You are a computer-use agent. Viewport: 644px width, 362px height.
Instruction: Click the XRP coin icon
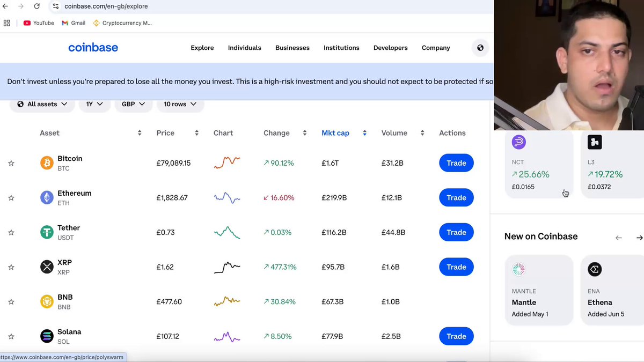coord(47,267)
